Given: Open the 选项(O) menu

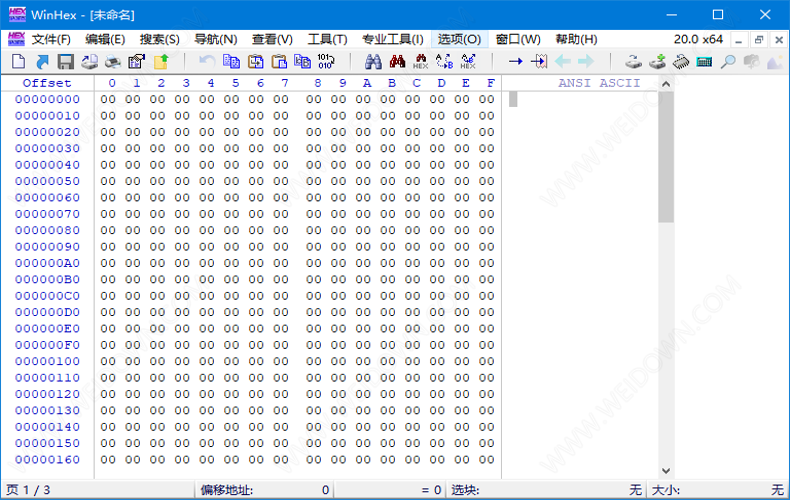Looking at the screenshot, I should coord(459,39).
